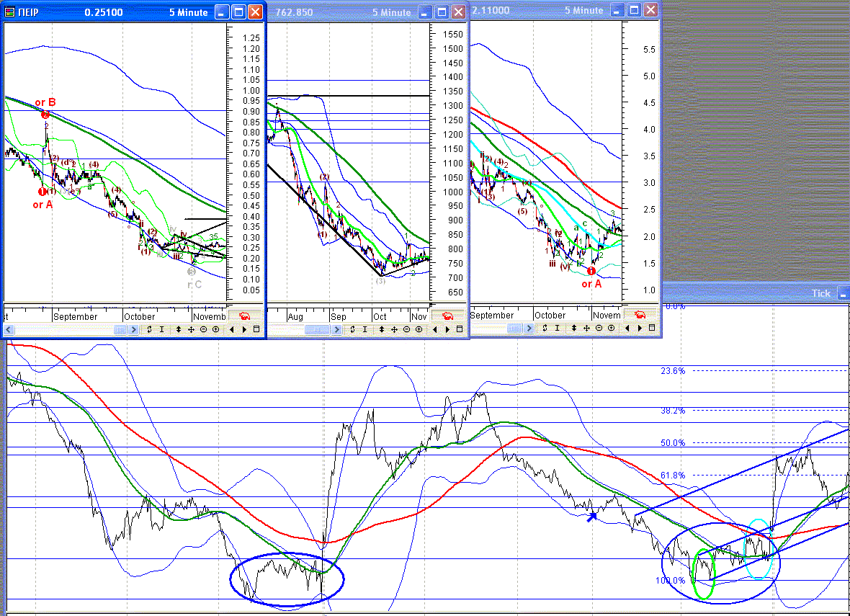850x616 pixels.
Task: Click the '5 Minute' label in the ΠΕΙΡ title bar
Action: pos(188,12)
